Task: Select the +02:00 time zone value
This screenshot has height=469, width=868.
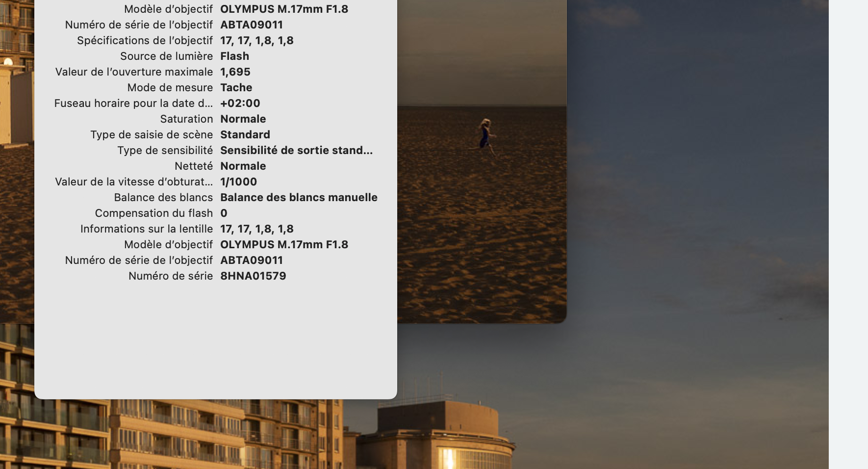Action: pyautogui.click(x=240, y=103)
